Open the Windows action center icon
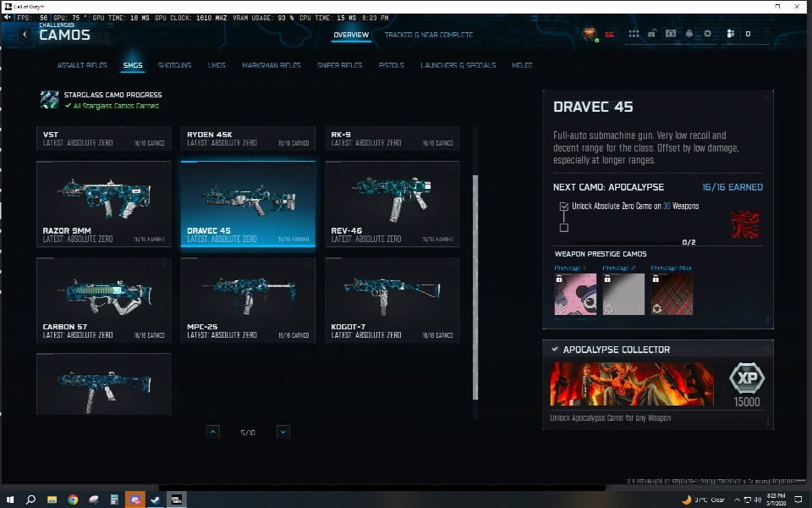The image size is (812, 508). click(798, 500)
